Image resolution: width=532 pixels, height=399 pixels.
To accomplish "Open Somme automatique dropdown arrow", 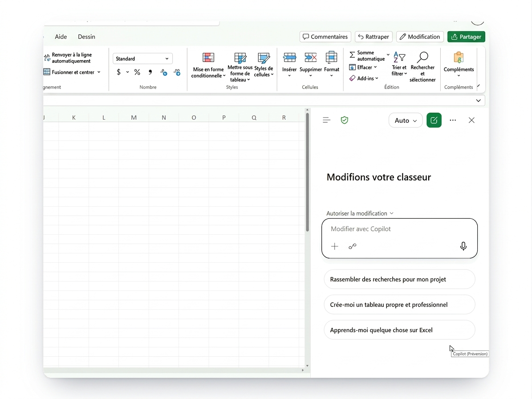I will [x=388, y=55].
